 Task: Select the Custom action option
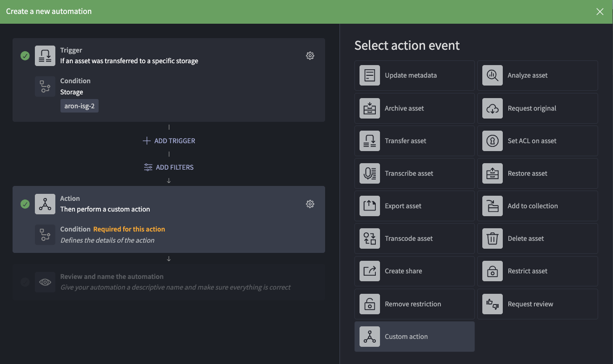click(x=414, y=337)
